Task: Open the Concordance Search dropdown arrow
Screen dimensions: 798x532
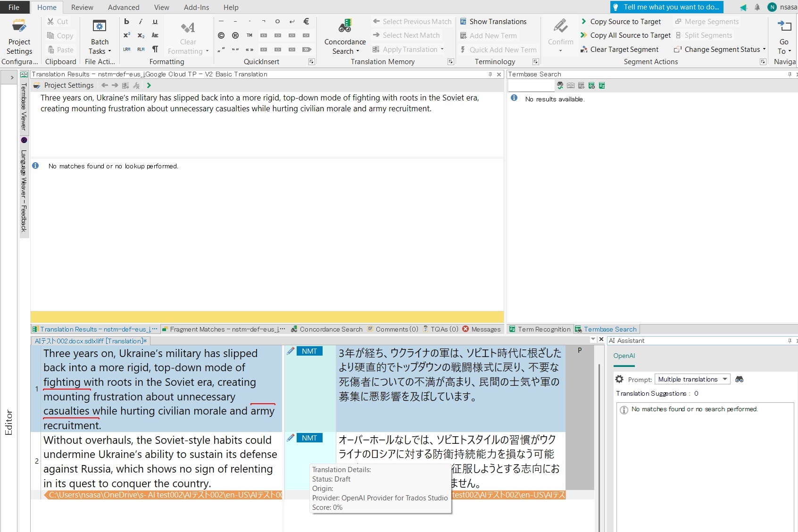Action: [x=357, y=51]
